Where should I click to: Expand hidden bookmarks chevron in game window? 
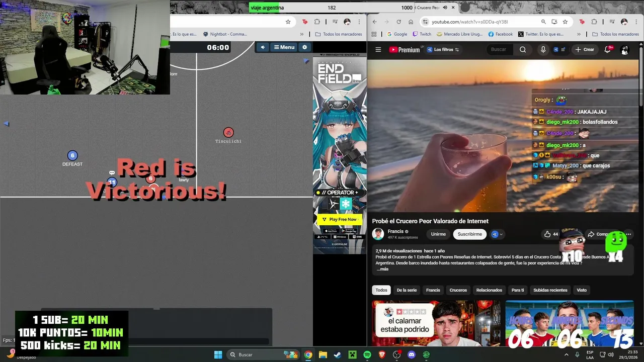click(301, 34)
